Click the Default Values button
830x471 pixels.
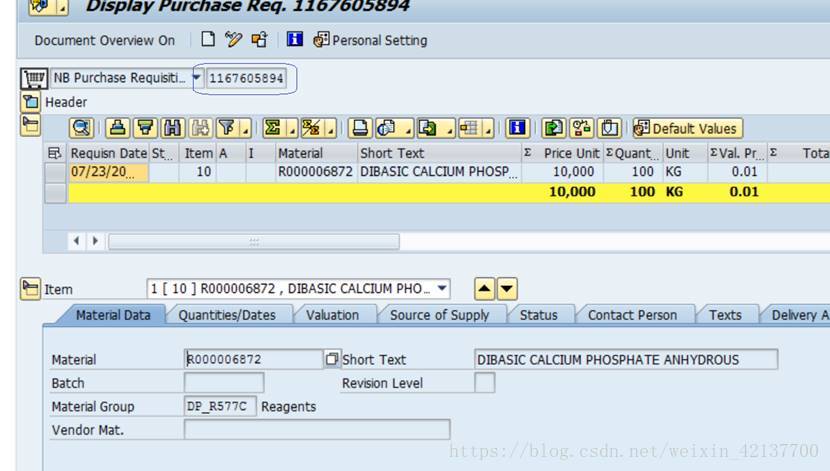pos(687,129)
